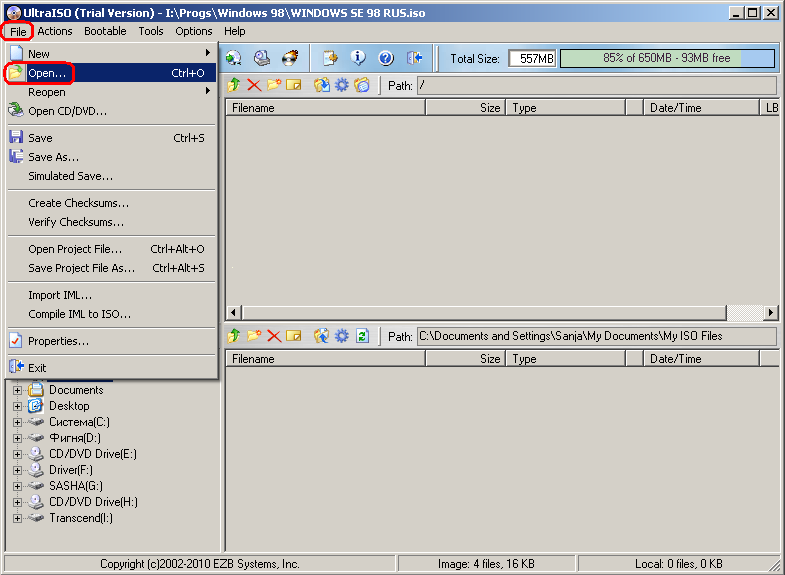Expand the Система(C:) drive node
785x575 pixels.
pos(18,422)
